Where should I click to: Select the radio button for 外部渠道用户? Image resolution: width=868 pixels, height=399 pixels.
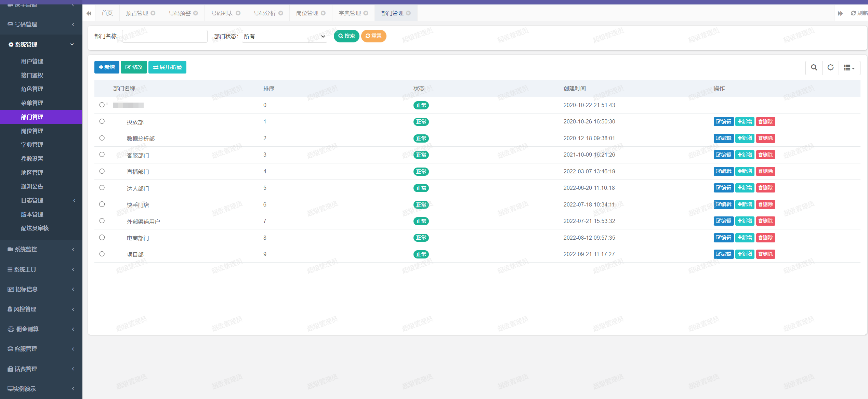pyautogui.click(x=102, y=221)
